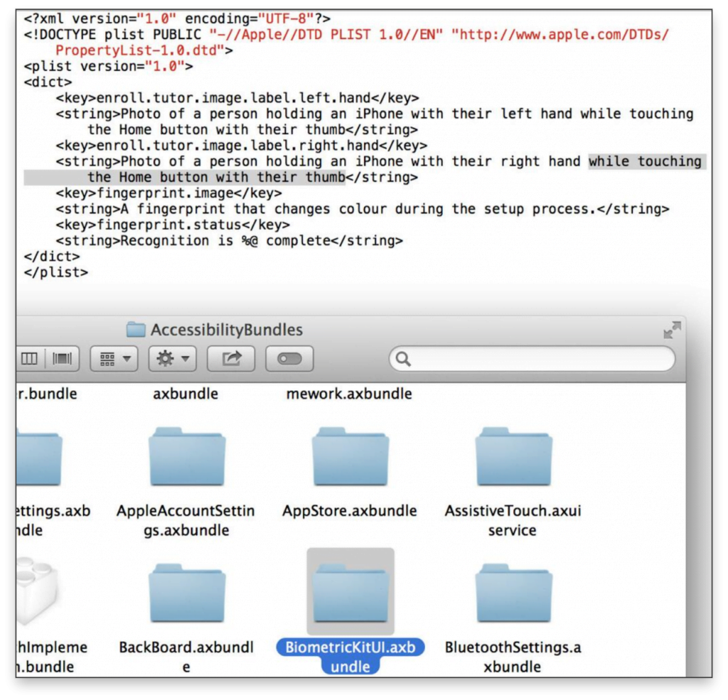Switch to column view in Finder
This screenshot has width=728, height=700.
(30, 359)
